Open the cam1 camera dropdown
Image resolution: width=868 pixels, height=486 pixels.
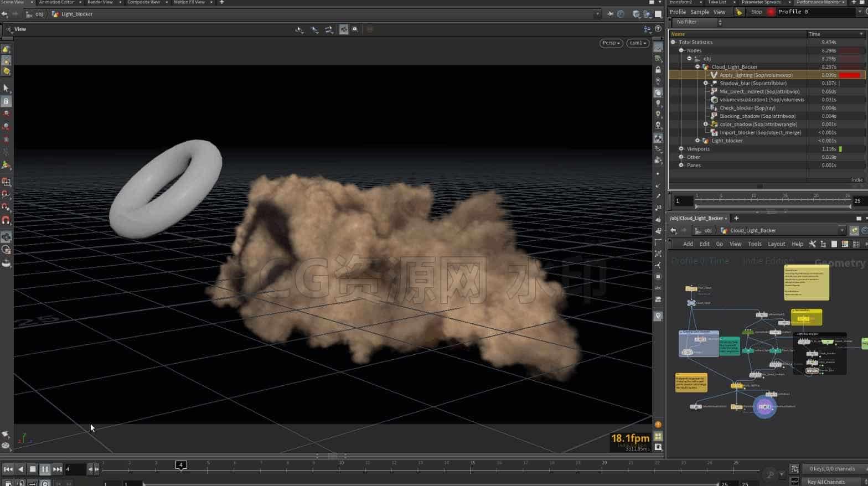[x=638, y=43]
